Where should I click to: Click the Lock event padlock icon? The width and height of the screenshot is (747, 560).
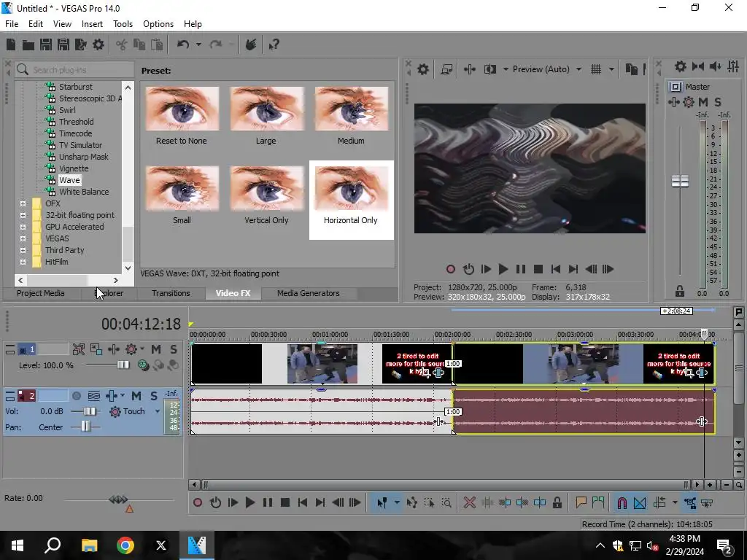click(x=557, y=502)
